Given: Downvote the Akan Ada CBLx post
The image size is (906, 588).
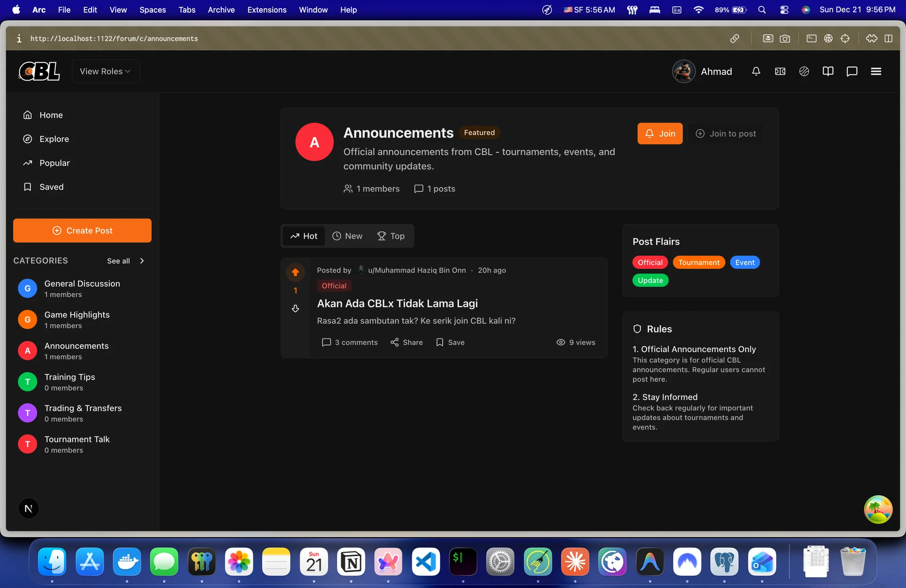Looking at the screenshot, I should (x=295, y=308).
